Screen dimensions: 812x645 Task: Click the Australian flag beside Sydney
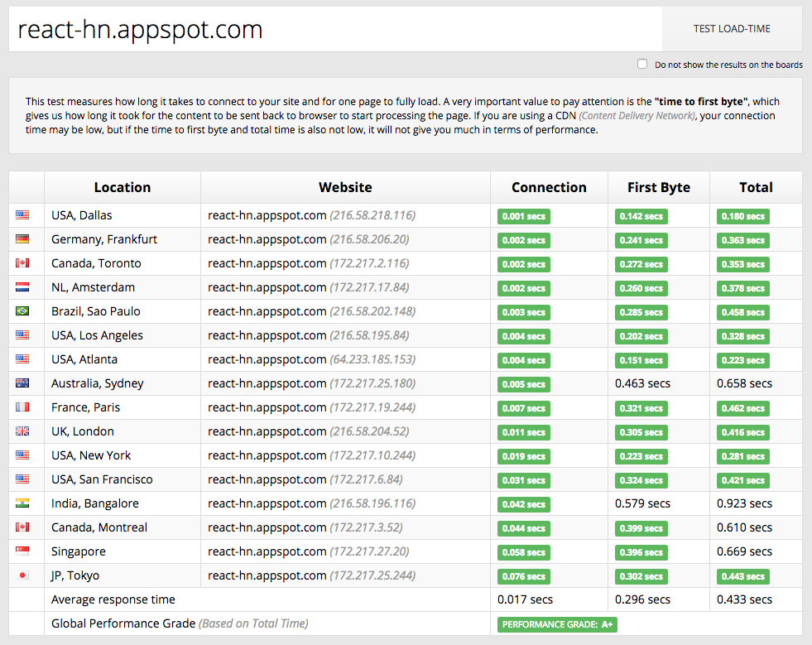coord(22,383)
